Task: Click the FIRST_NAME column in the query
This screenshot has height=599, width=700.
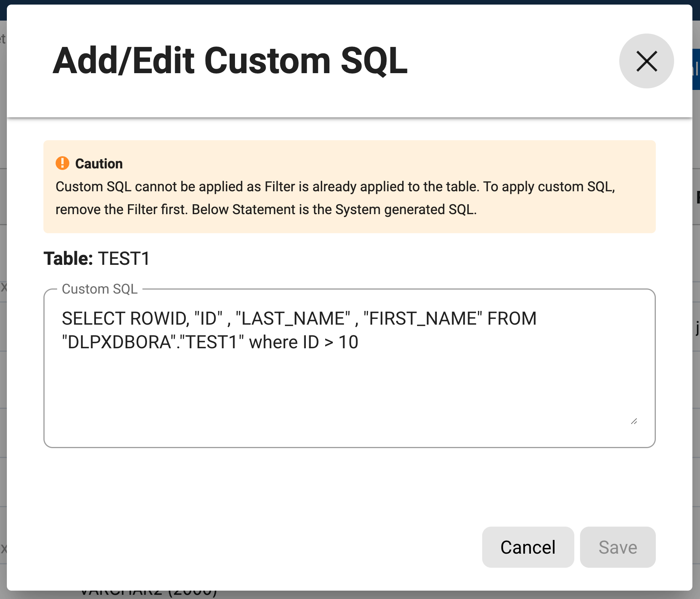Action: [423, 319]
